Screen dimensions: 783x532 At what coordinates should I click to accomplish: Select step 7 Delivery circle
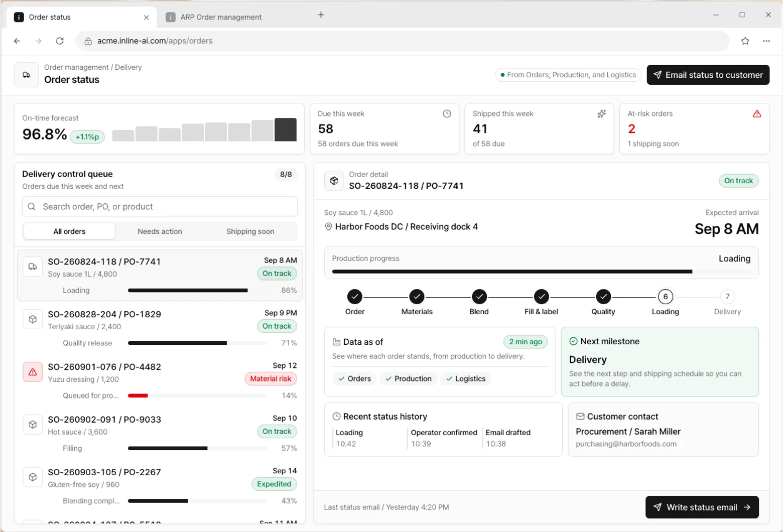pos(727,297)
